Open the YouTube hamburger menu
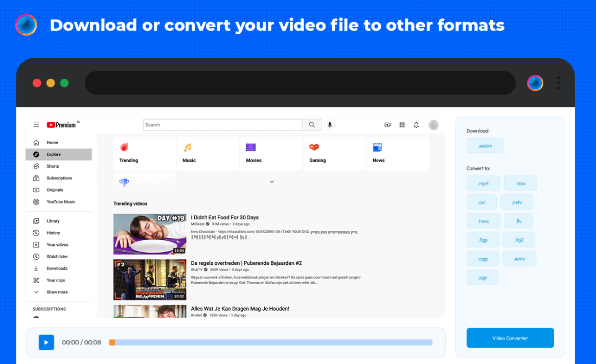 click(36, 125)
